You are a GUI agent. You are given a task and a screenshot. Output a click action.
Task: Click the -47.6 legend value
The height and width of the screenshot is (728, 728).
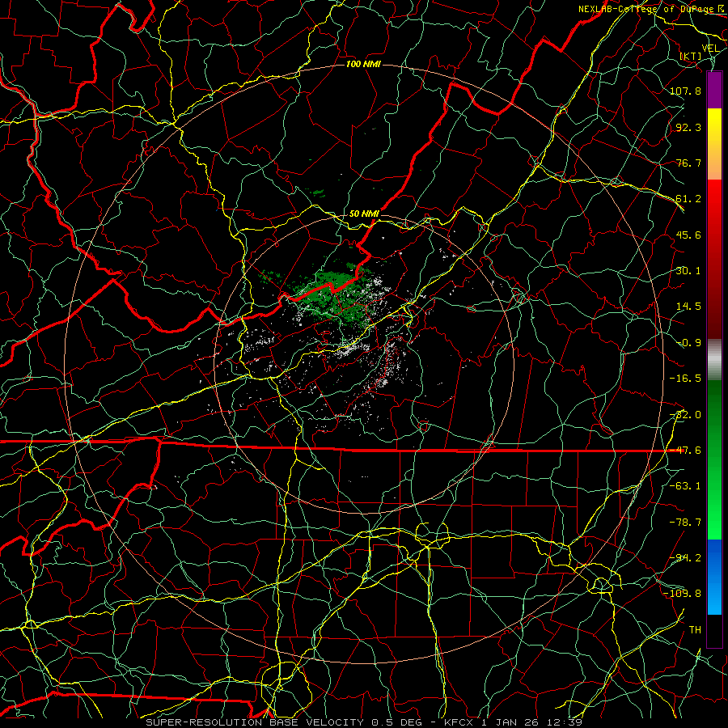point(685,451)
